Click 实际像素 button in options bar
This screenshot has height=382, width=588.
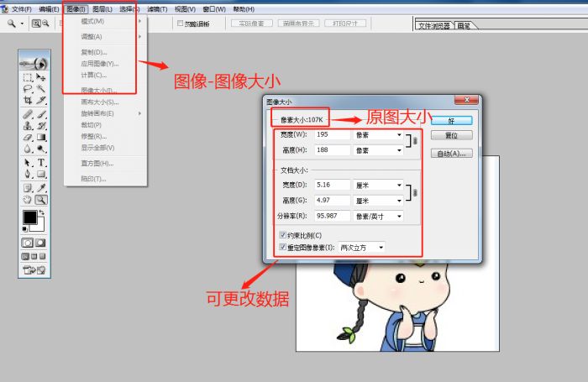pyautogui.click(x=252, y=24)
